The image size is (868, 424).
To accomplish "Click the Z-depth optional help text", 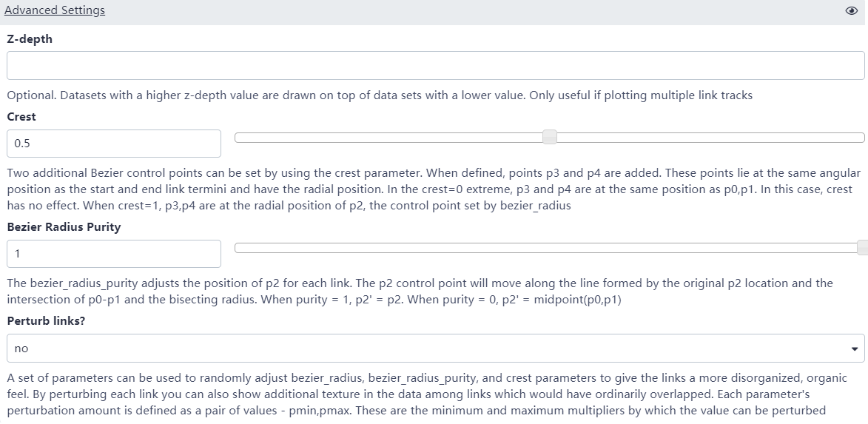I will click(379, 95).
